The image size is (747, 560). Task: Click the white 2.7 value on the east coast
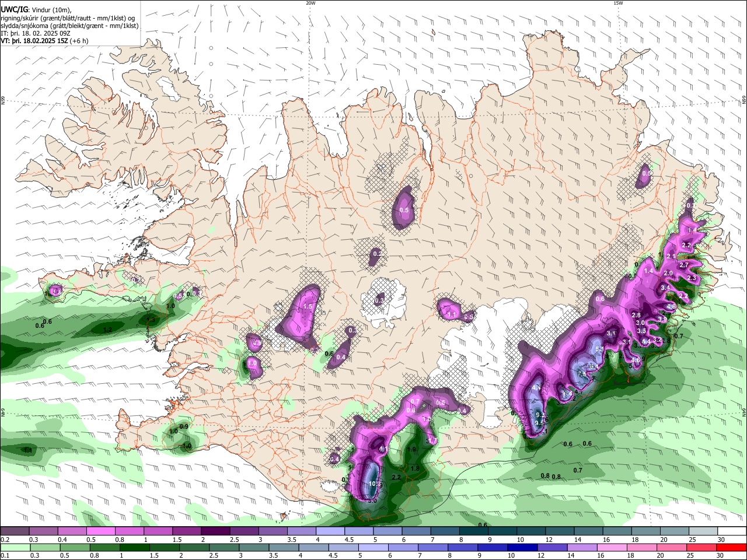[685, 265]
